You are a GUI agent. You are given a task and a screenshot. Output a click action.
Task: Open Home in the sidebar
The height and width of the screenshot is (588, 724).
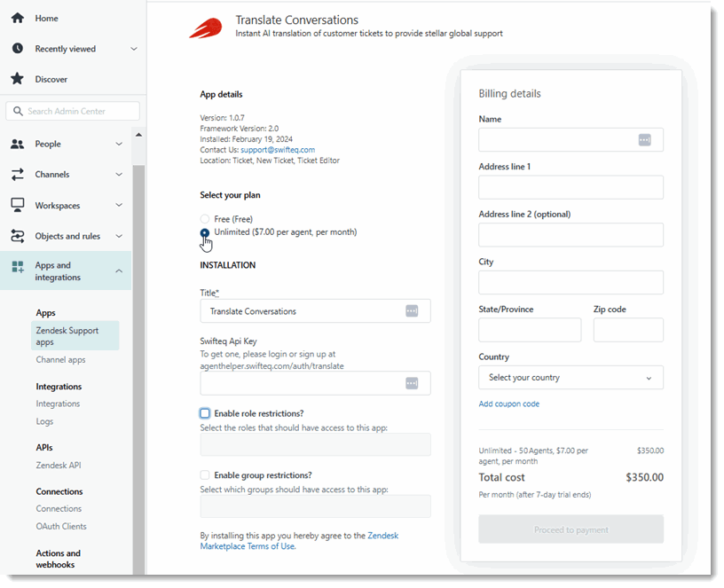pyautogui.click(x=46, y=18)
